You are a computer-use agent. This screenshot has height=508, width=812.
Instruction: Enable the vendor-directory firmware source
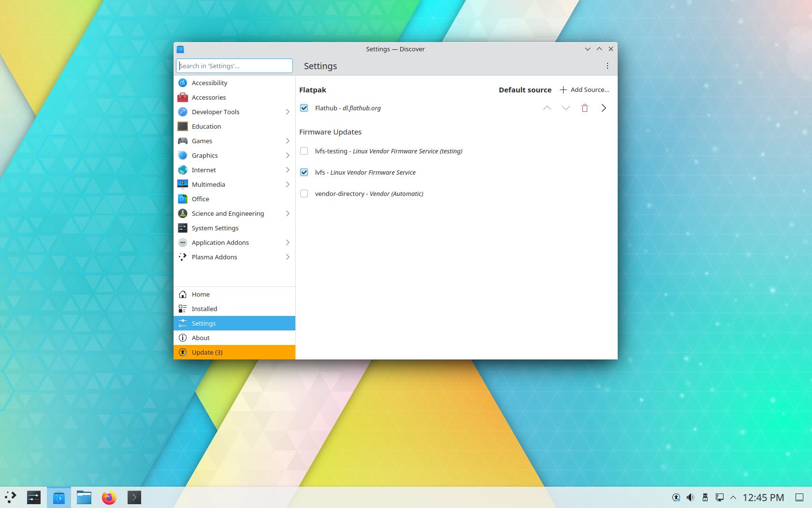[304, 194]
